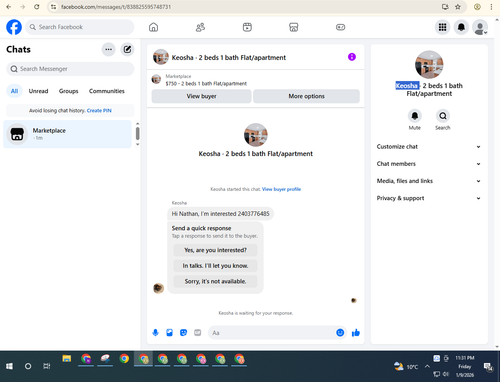Screen dimensions: 500x382
Task: Go to the Home feed icon
Action: pos(153,27)
